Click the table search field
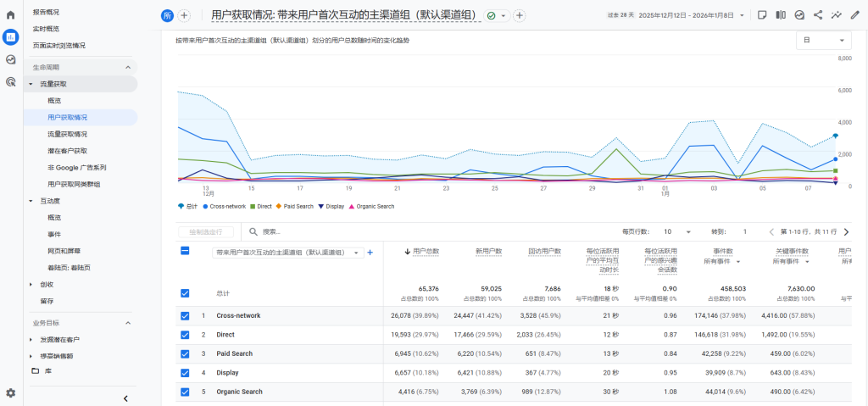Image resolution: width=868 pixels, height=406 pixels. click(305, 231)
